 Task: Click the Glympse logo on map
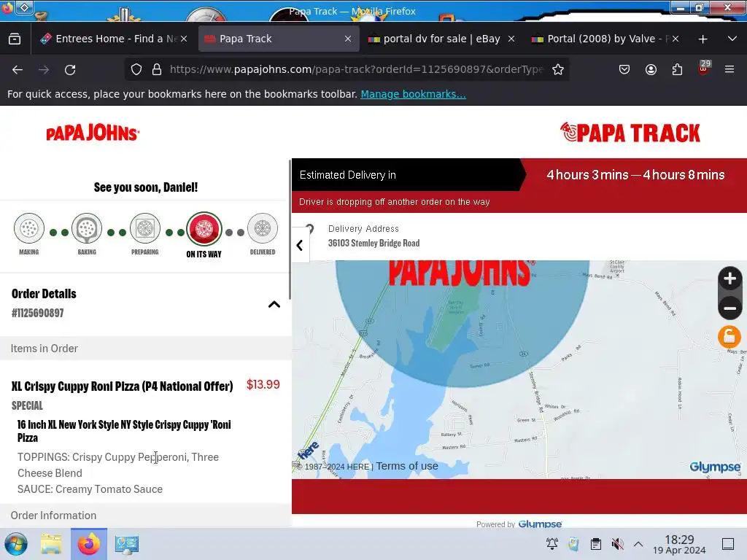715,467
